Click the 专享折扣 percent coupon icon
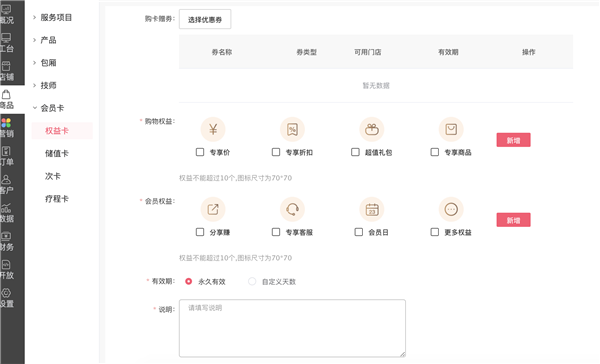600x364 pixels. pos(292,129)
